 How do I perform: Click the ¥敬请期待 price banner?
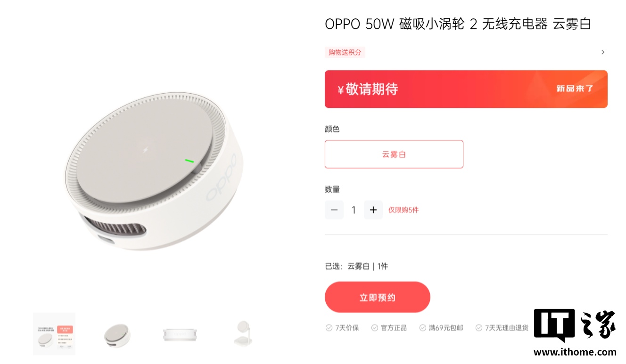[466, 89]
